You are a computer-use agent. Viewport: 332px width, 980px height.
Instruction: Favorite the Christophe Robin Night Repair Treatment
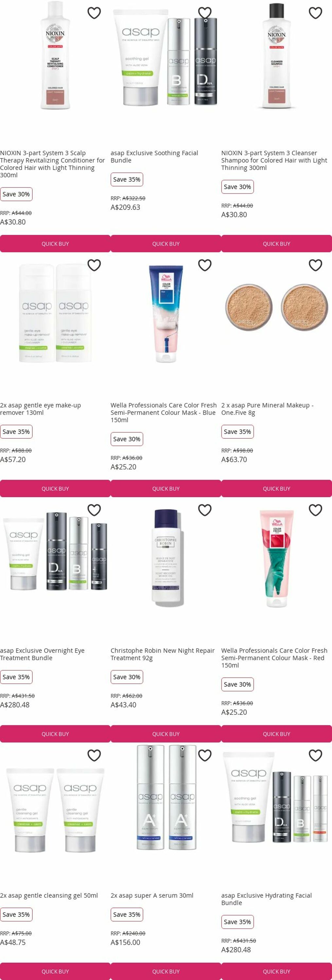pyautogui.click(x=205, y=510)
